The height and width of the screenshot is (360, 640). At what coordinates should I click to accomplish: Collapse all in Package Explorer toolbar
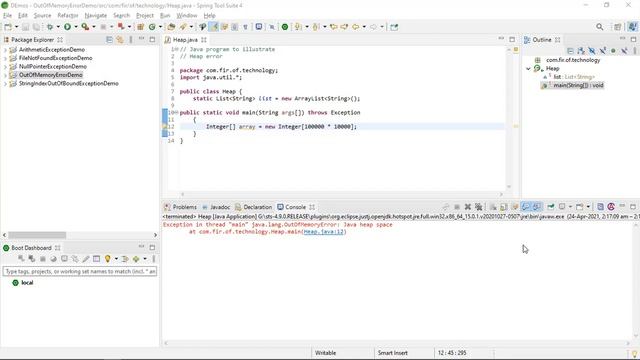(109, 40)
